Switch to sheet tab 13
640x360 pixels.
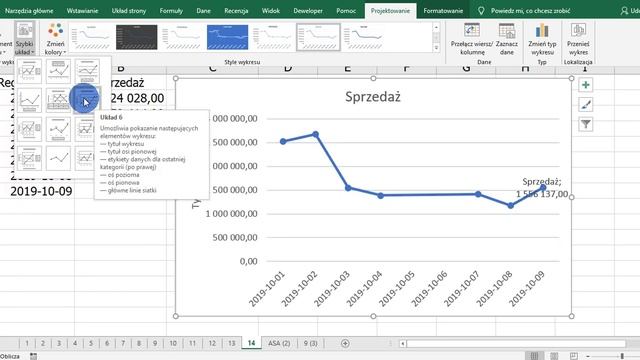point(232,343)
